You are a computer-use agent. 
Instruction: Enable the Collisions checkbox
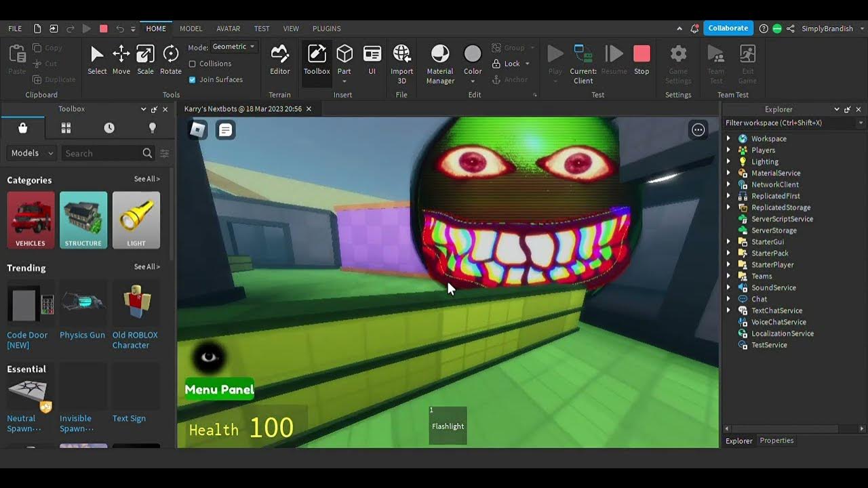pos(192,64)
